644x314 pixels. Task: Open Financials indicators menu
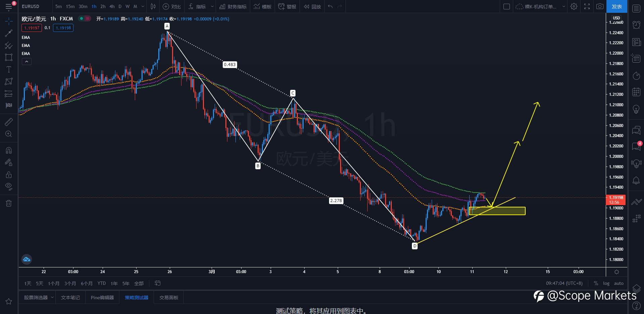pyautogui.click(x=233, y=6)
